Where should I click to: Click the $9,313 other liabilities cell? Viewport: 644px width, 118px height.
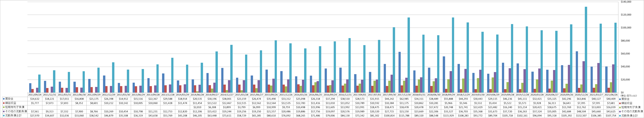click(x=49, y=111)
